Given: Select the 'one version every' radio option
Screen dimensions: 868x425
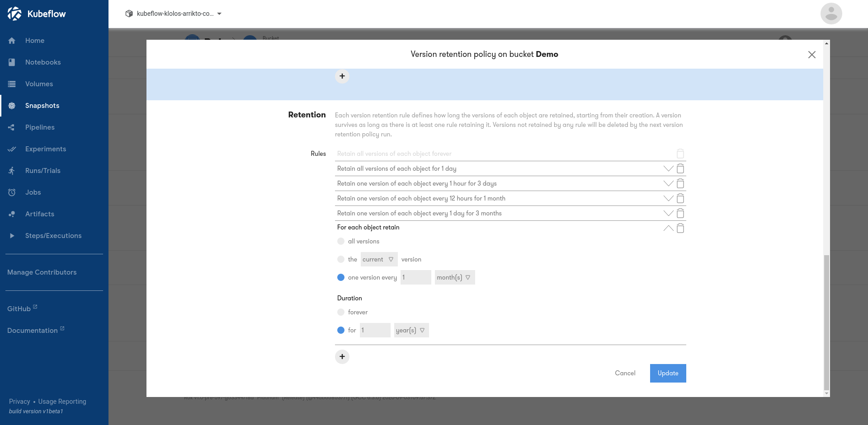Looking at the screenshot, I should point(341,277).
